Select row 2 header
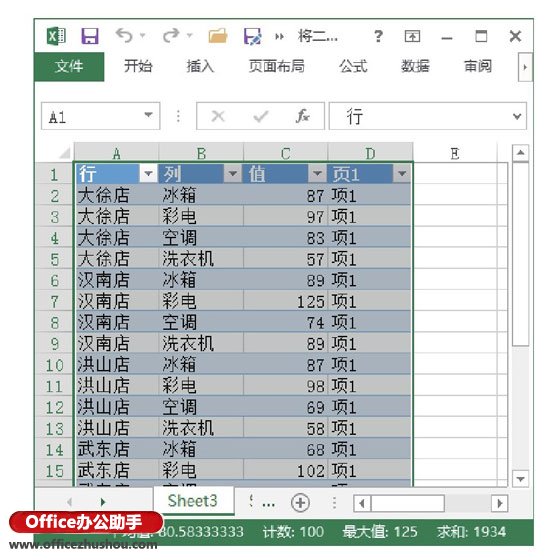The width and height of the screenshot is (560, 560). click(54, 196)
